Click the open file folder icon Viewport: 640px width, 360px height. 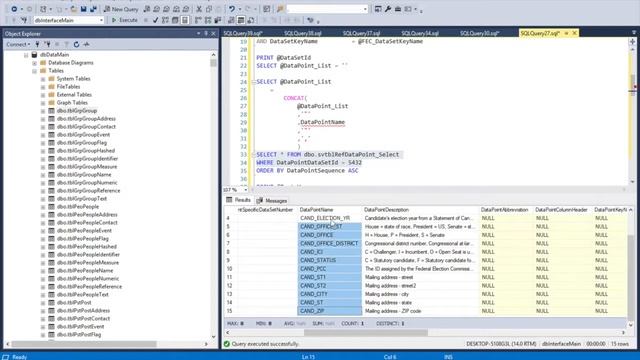(x=73, y=9)
